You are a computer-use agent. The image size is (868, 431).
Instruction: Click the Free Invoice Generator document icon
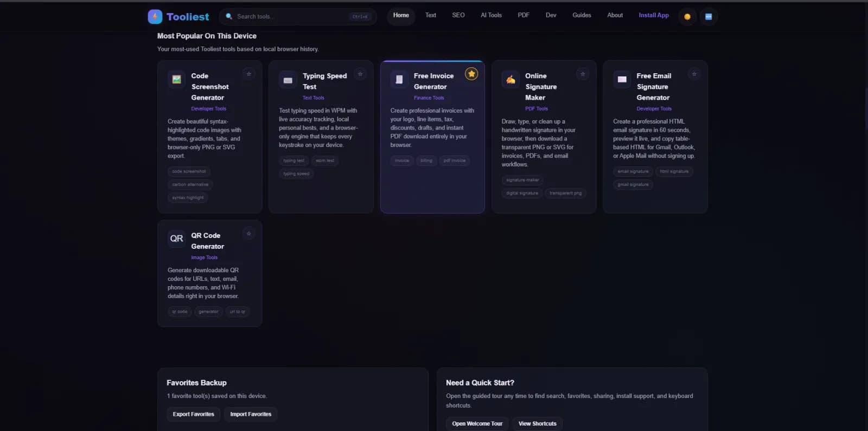click(x=399, y=79)
